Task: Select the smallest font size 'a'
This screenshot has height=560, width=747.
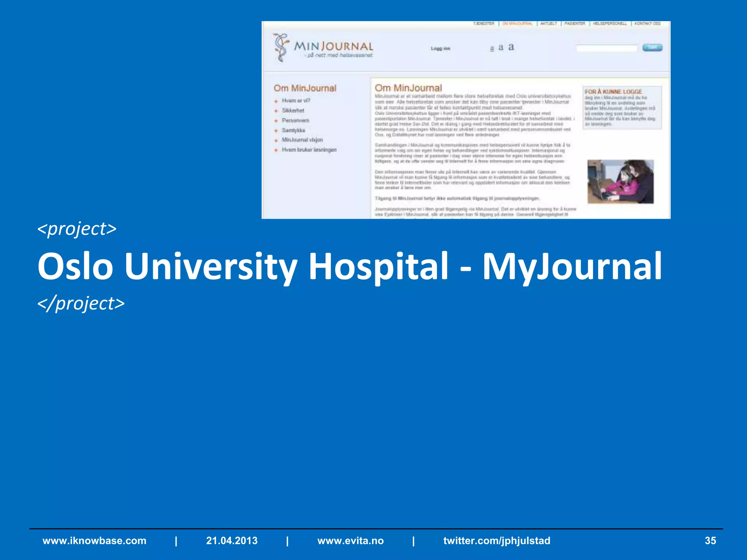Action: click(x=492, y=48)
